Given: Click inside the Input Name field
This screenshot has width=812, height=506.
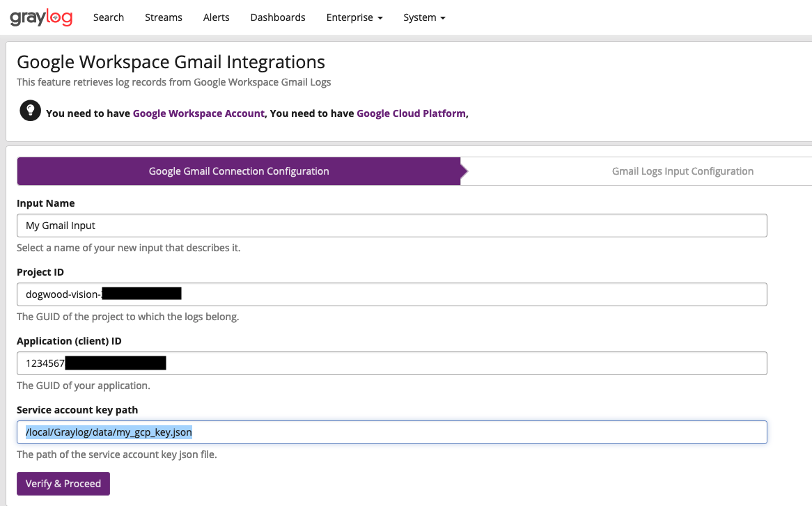Looking at the screenshot, I should point(391,225).
